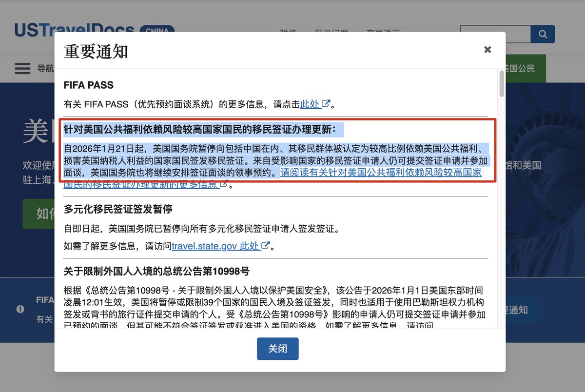Image resolution: width=585 pixels, height=392 pixels.
Task: Click the header search input field
Action: coord(495,34)
